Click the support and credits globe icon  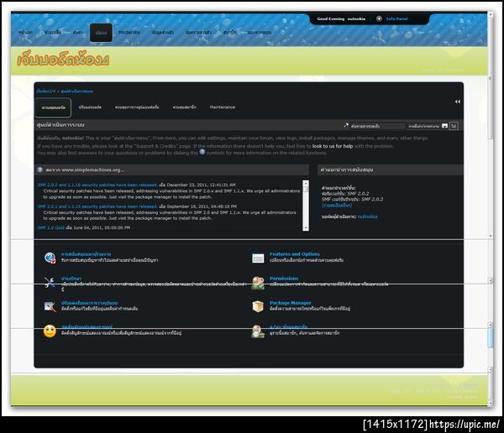point(50,258)
